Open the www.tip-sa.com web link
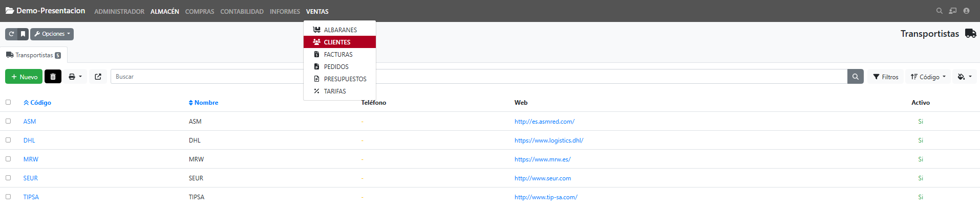980x211 pixels. click(546, 197)
